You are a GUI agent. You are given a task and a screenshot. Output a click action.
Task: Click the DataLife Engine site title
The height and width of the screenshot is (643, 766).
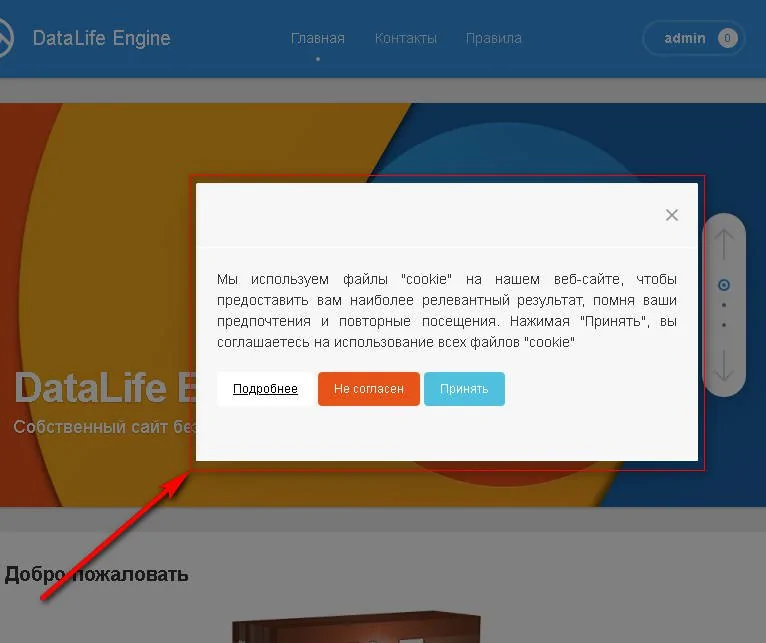[102, 38]
